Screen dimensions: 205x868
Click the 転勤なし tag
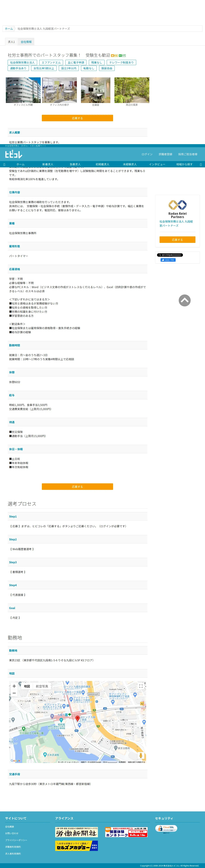89,68
